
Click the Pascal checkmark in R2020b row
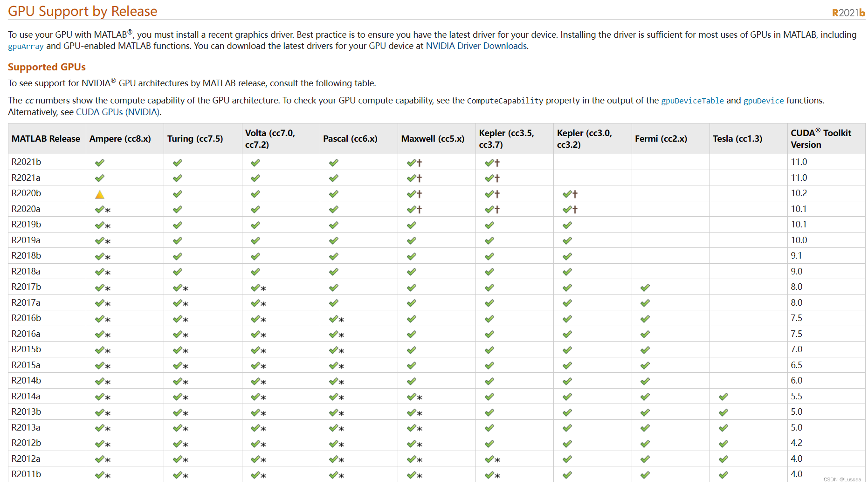tap(334, 194)
